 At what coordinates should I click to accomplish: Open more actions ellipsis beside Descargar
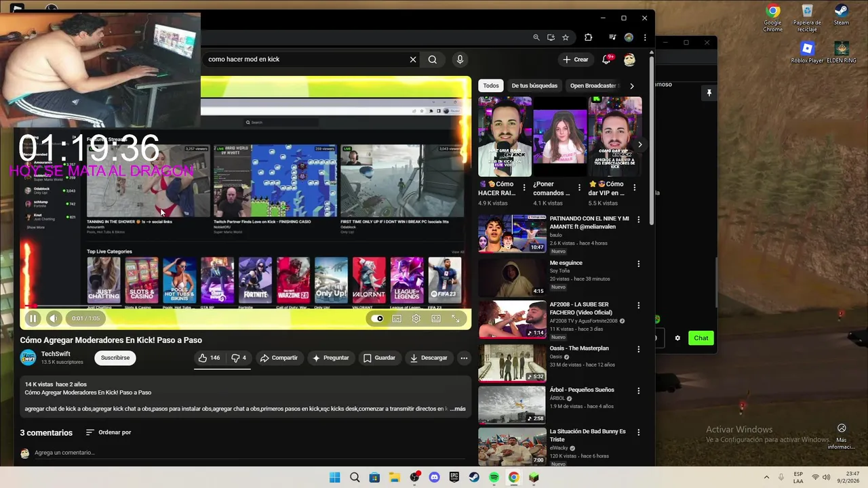[464, 358]
